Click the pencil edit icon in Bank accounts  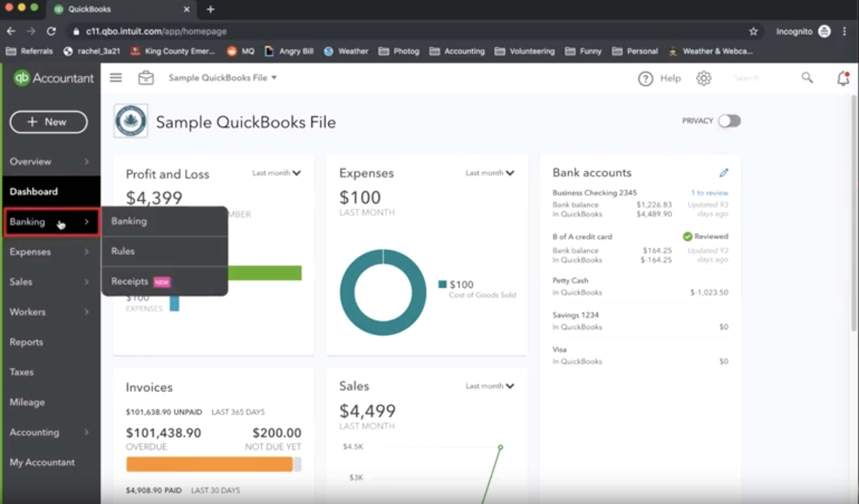724,173
